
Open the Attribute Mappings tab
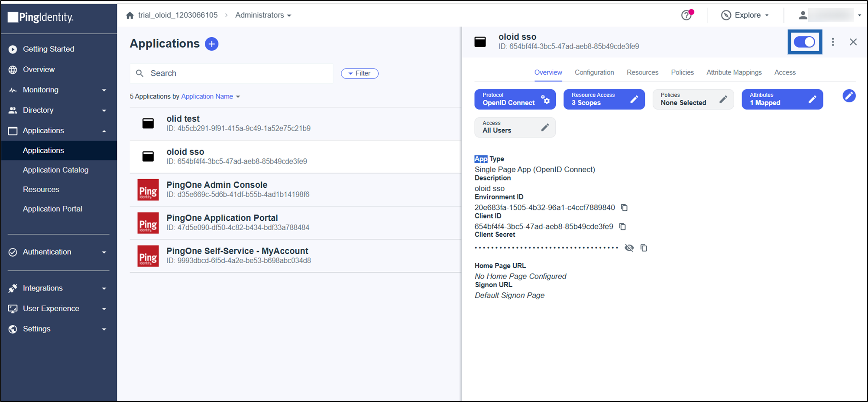point(734,72)
